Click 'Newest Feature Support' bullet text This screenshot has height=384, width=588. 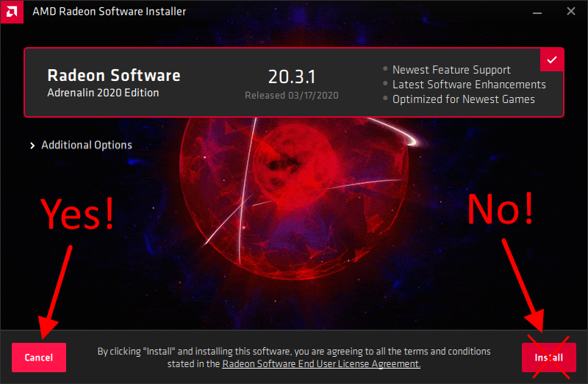coord(451,70)
